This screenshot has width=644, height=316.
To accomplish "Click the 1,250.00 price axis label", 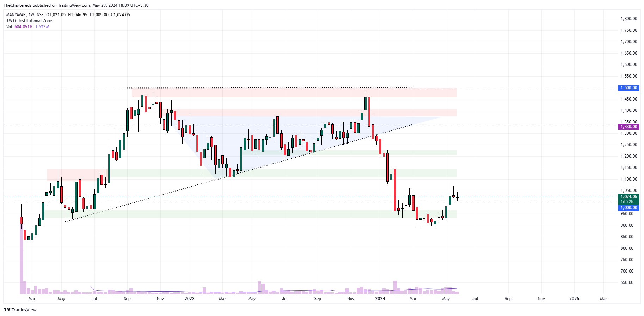I will tap(629, 145).
